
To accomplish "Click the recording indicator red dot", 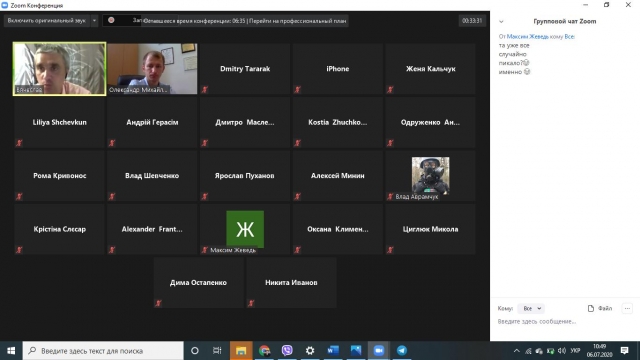I will click(111, 20).
